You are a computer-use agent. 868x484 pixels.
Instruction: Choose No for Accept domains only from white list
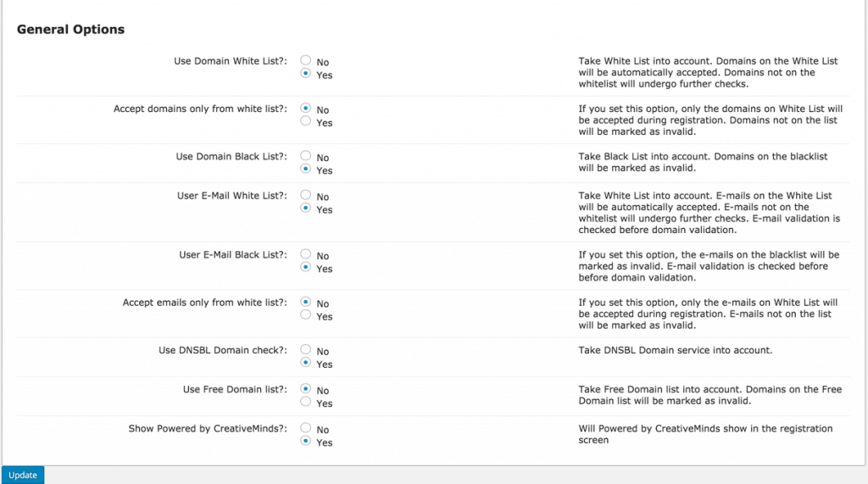click(306, 108)
